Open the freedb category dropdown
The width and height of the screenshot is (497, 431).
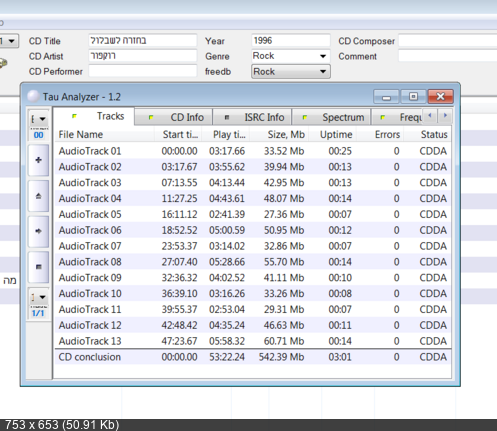pyautogui.click(x=291, y=71)
